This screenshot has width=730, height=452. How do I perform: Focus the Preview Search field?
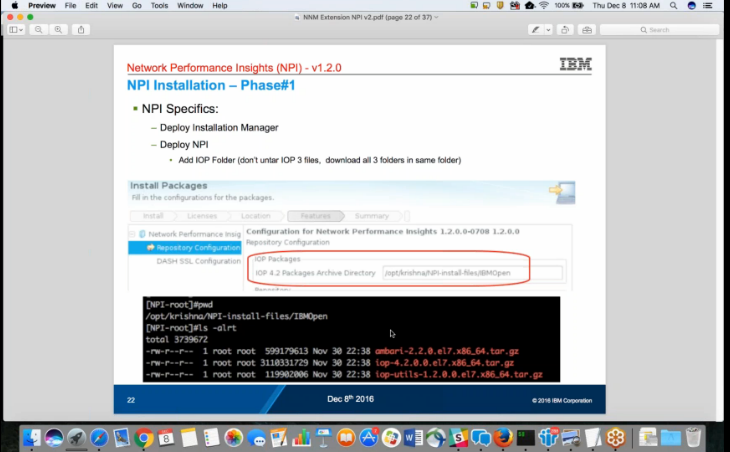(659, 30)
